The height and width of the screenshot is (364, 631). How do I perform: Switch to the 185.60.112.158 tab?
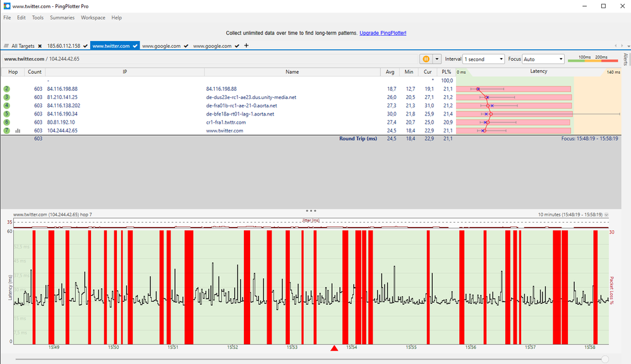coord(64,46)
